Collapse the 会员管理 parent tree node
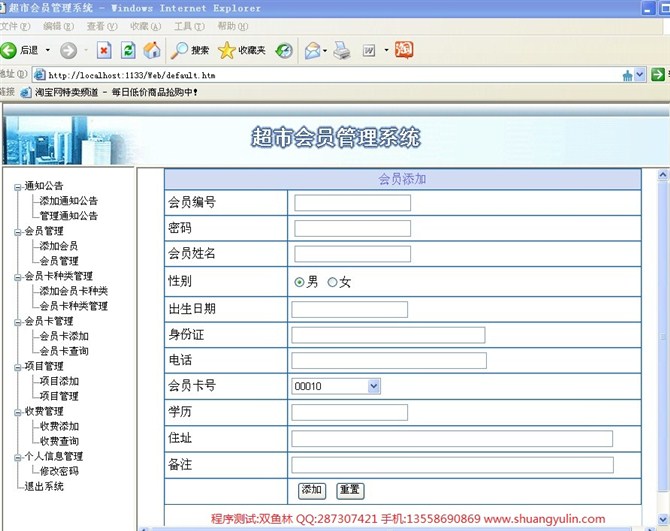The width and height of the screenshot is (670, 531). (x=18, y=232)
